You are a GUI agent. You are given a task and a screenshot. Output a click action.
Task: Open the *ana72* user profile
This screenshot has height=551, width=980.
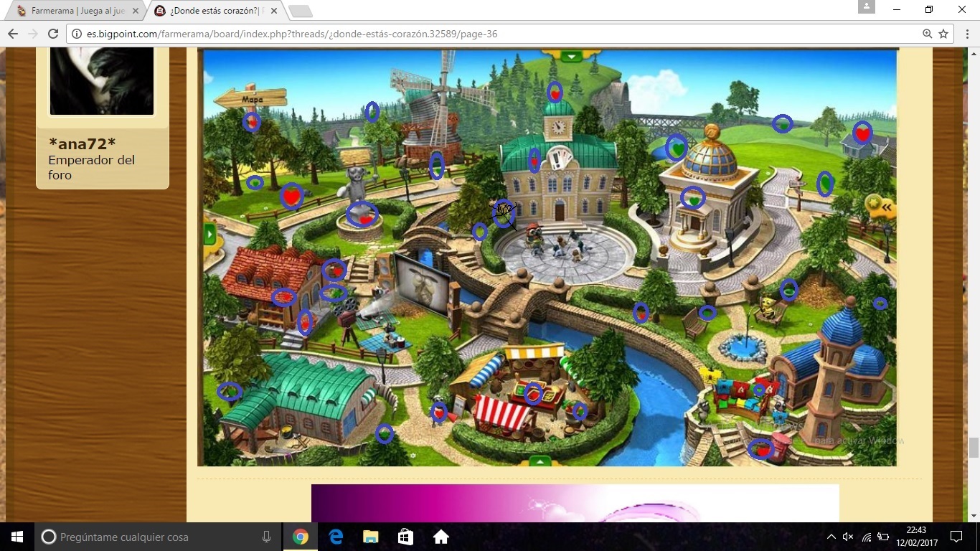coord(83,143)
